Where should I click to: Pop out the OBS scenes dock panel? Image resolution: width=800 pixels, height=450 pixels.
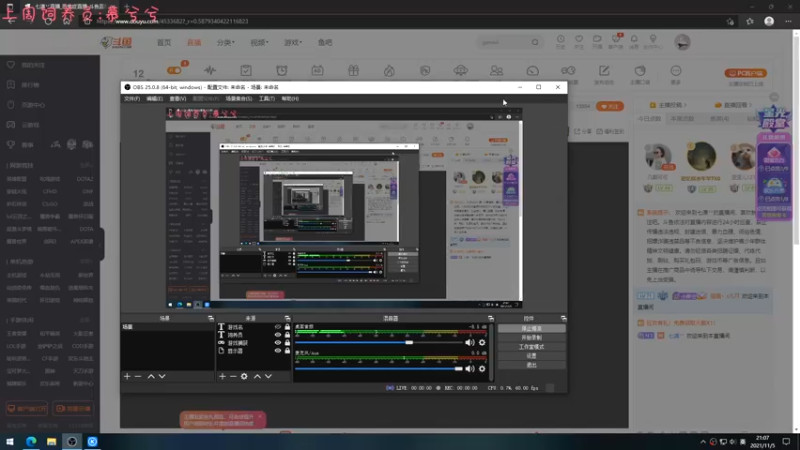click(x=211, y=318)
